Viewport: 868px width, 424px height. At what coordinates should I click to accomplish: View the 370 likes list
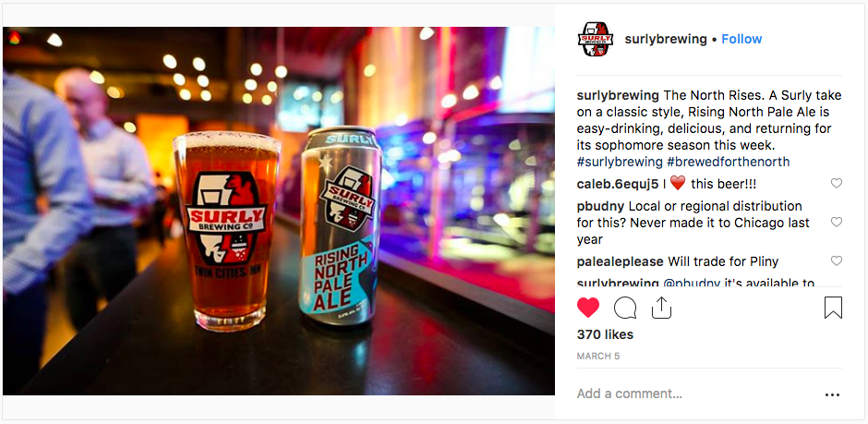[x=605, y=334]
